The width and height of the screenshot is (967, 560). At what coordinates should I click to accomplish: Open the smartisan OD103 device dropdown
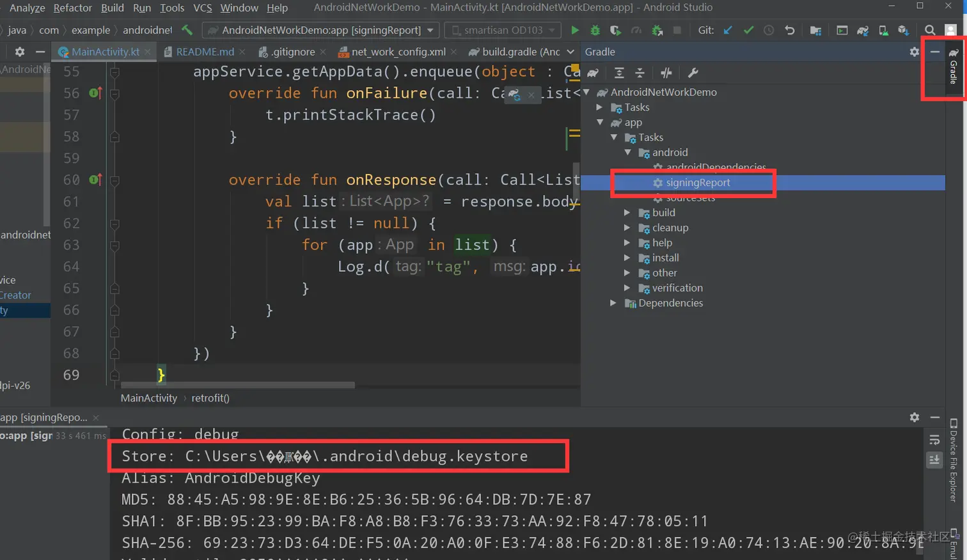pyautogui.click(x=503, y=30)
